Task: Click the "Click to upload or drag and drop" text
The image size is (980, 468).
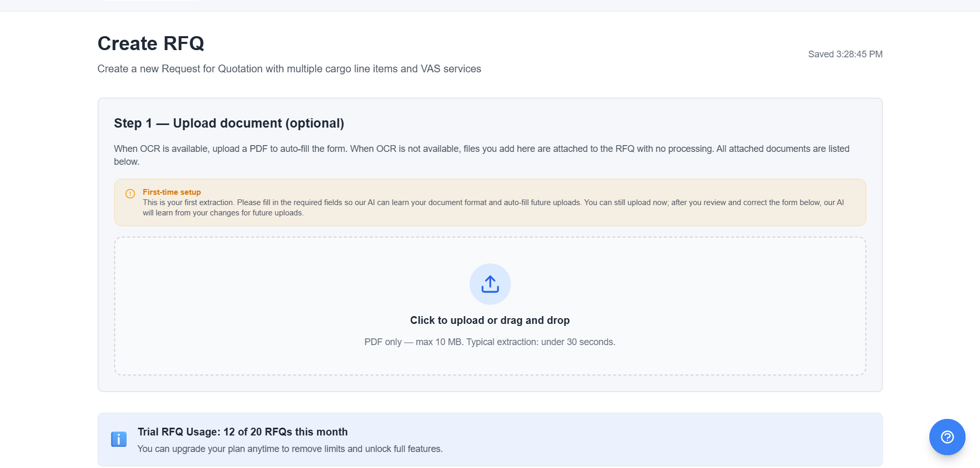Action: [489, 320]
